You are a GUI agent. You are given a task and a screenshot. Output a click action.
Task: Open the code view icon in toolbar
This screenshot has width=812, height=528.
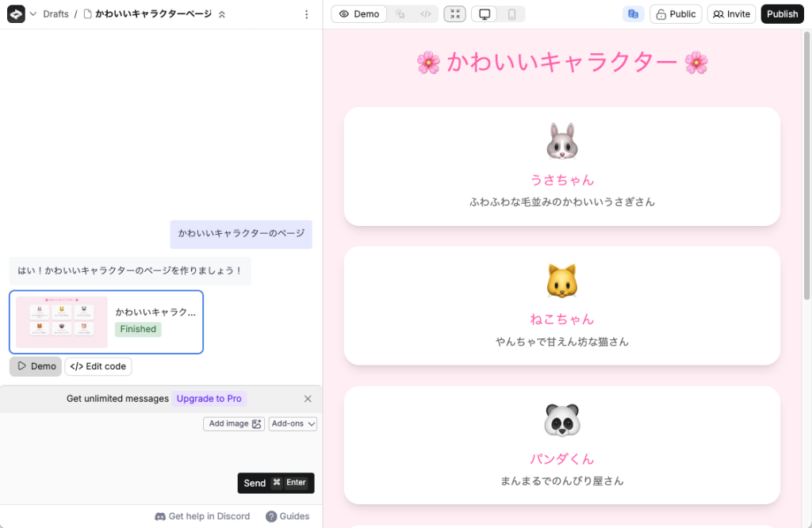tap(426, 14)
